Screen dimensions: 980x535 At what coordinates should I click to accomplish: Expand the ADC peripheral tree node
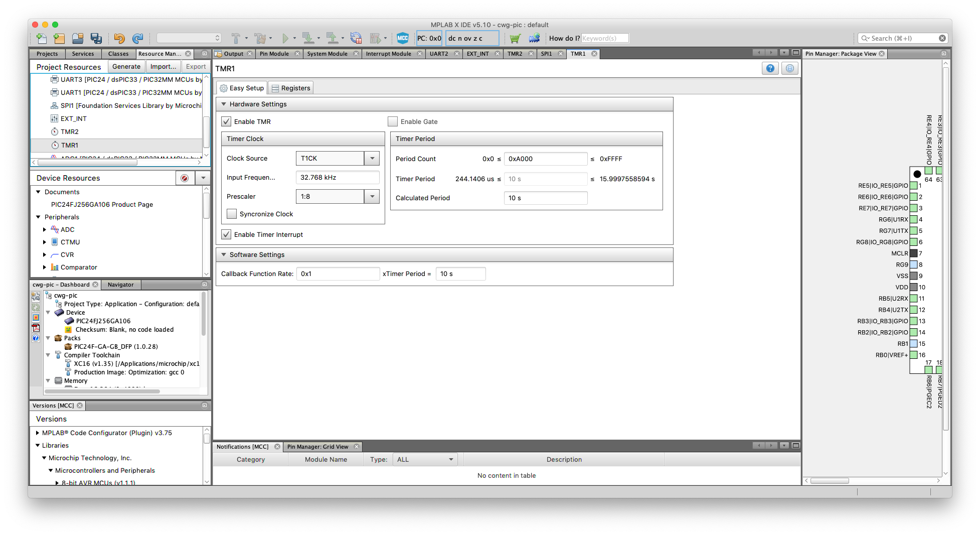click(45, 229)
